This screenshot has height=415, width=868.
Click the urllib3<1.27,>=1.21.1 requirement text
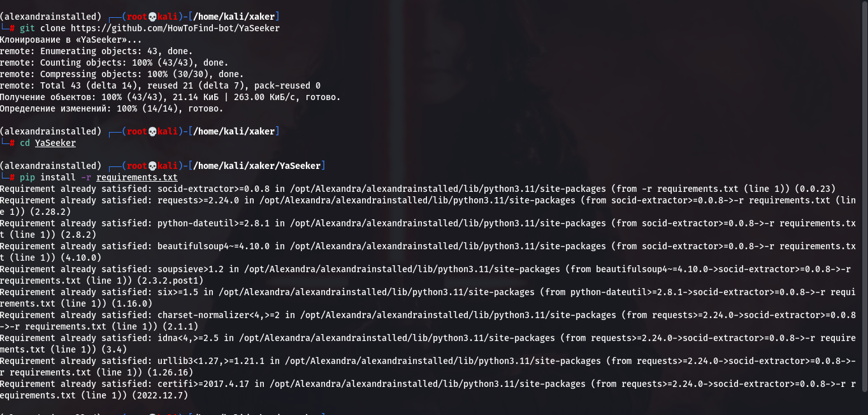pos(211,361)
